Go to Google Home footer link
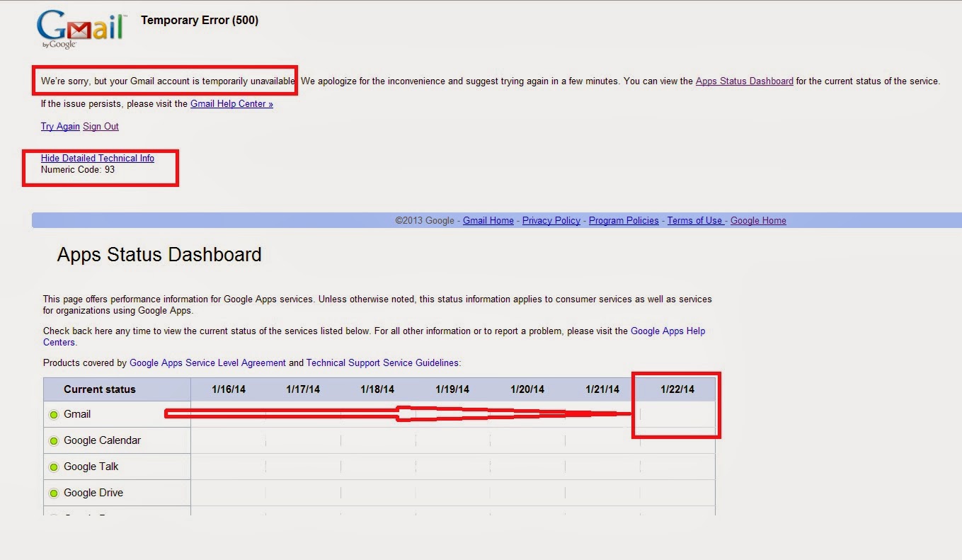This screenshot has width=962, height=560. [x=758, y=220]
